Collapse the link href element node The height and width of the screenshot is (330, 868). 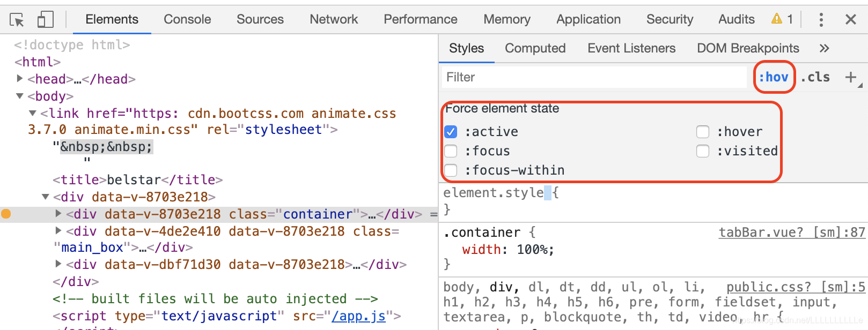pyautogui.click(x=33, y=113)
